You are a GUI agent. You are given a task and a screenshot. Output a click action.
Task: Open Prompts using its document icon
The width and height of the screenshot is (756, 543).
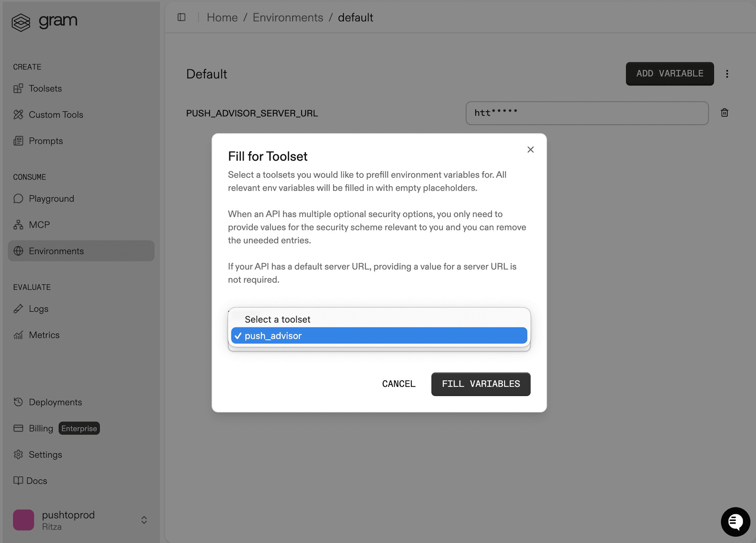point(19,141)
